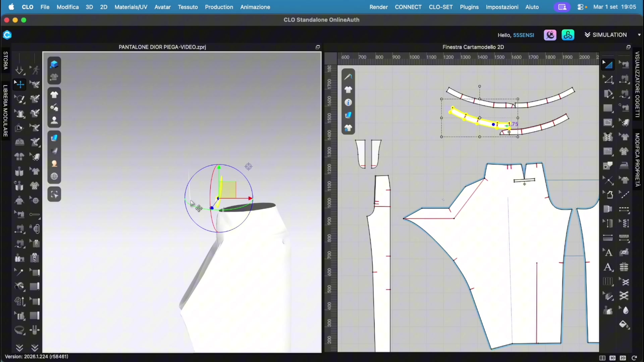Select the button tool in the 3D toolbar
Screen dimensions: 644x362
pyautogui.click(x=35, y=200)
